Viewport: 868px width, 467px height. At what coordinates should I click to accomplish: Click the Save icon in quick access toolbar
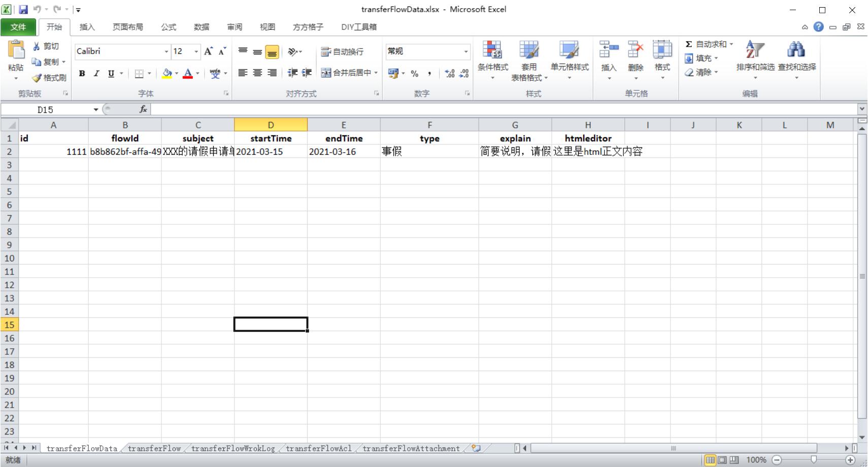(23, 10)
